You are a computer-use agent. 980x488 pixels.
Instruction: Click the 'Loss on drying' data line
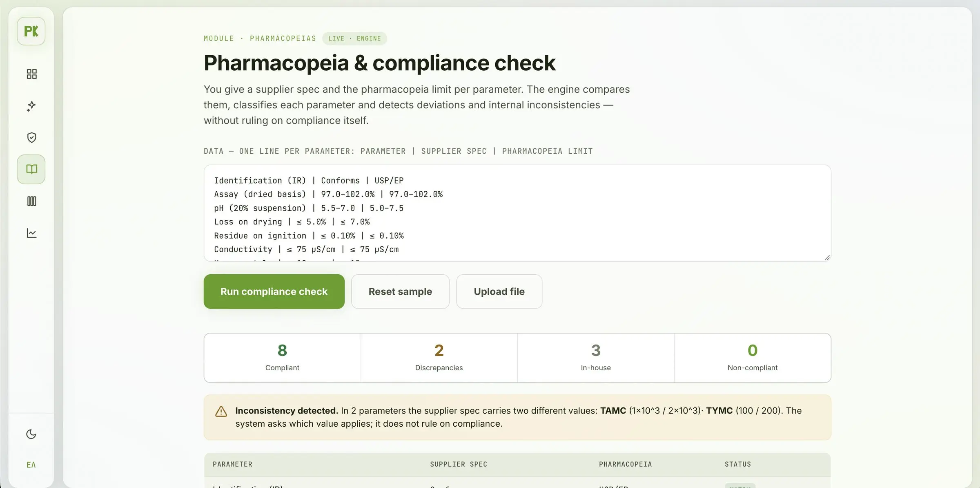[292, 222]
